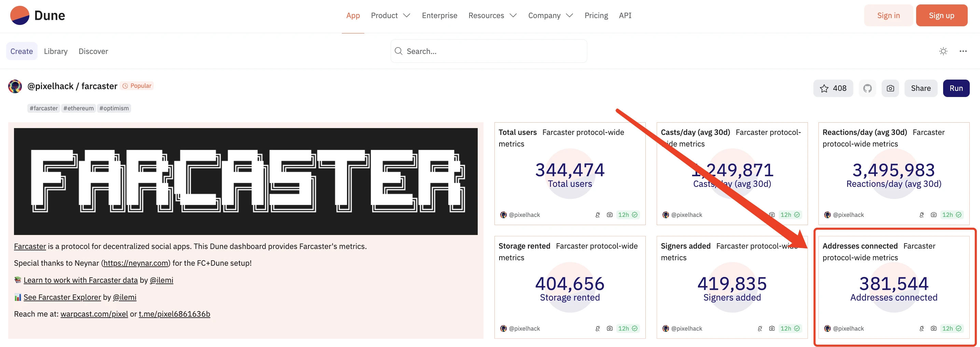The image size is (980, 347).
Task: Open the three-dots more options menu
Action: coord(963,51)
